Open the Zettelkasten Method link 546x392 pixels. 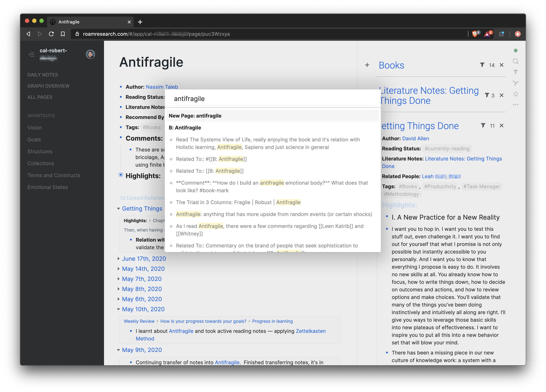(311, 331)
